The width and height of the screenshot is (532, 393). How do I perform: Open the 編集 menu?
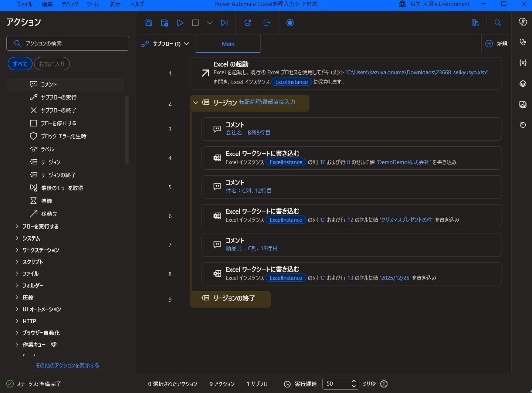pos(47,4)
